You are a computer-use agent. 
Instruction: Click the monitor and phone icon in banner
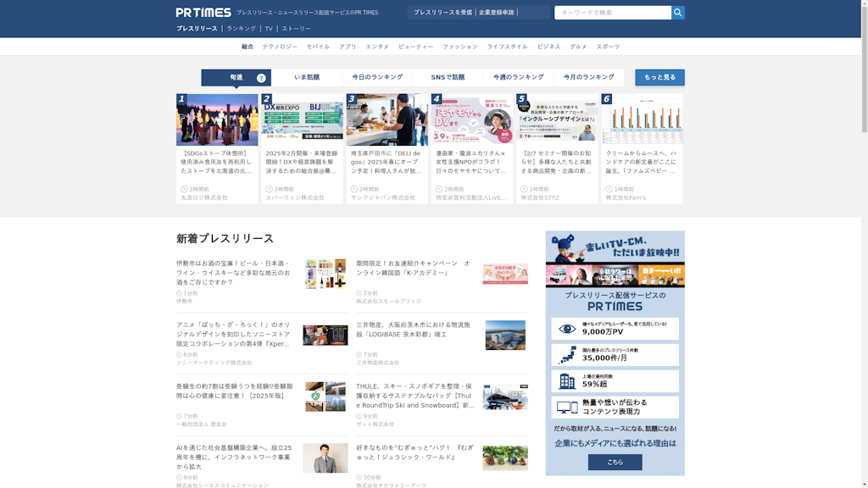[567, 408]
